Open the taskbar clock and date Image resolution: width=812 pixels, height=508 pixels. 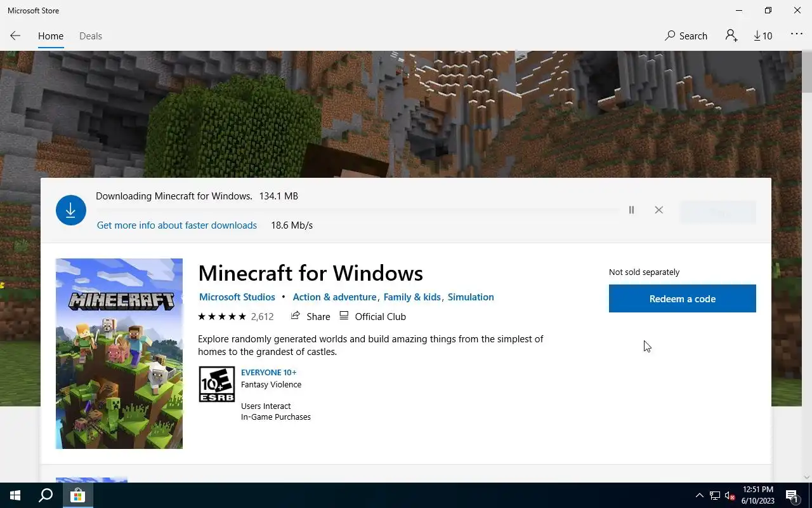(x=758, y=495)
